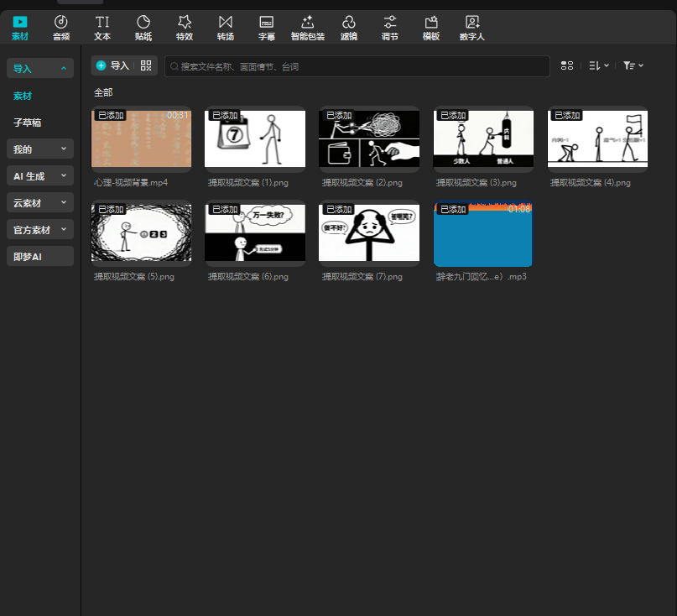Image resolution: width=677 pixels, height=616 pixels.
Task: Collapse the 导入 sidebar section
Action: pyautogui.click(x=40, y=69)
